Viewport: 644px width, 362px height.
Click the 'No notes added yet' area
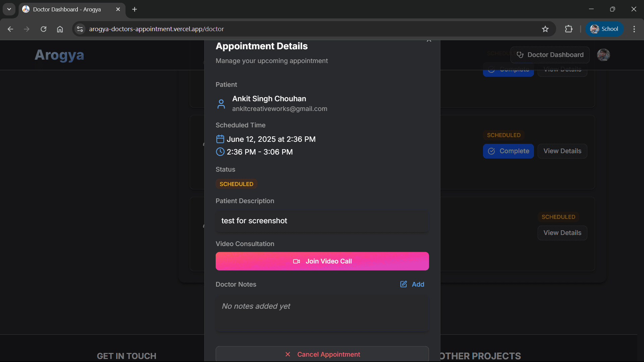[x=322, y=313]
